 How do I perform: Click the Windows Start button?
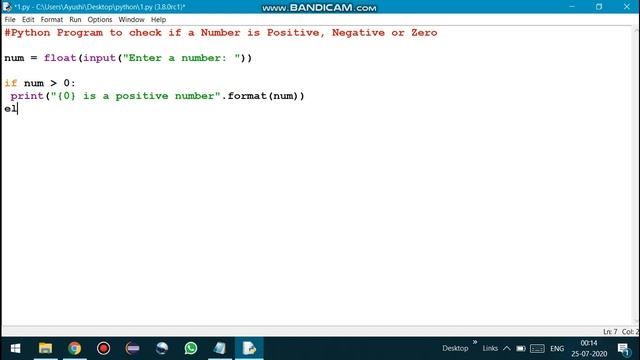click(15, 348)
